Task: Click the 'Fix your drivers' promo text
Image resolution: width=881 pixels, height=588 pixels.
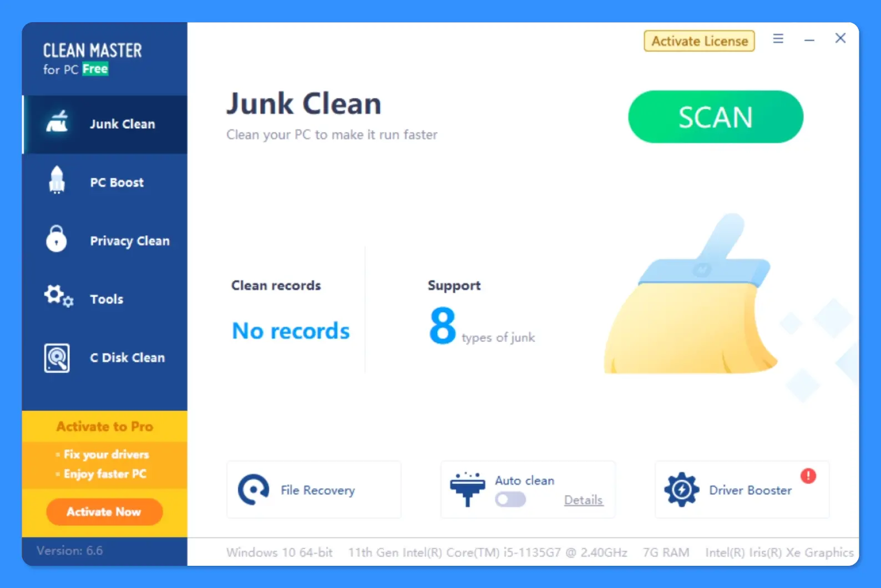Action: point(106,454)
